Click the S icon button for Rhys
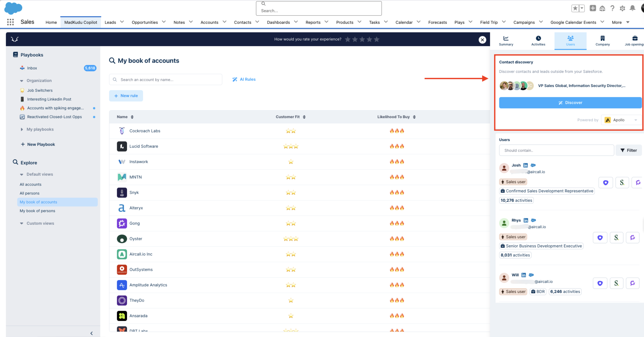This screenshot has height=337, width=644. [616, 238]
